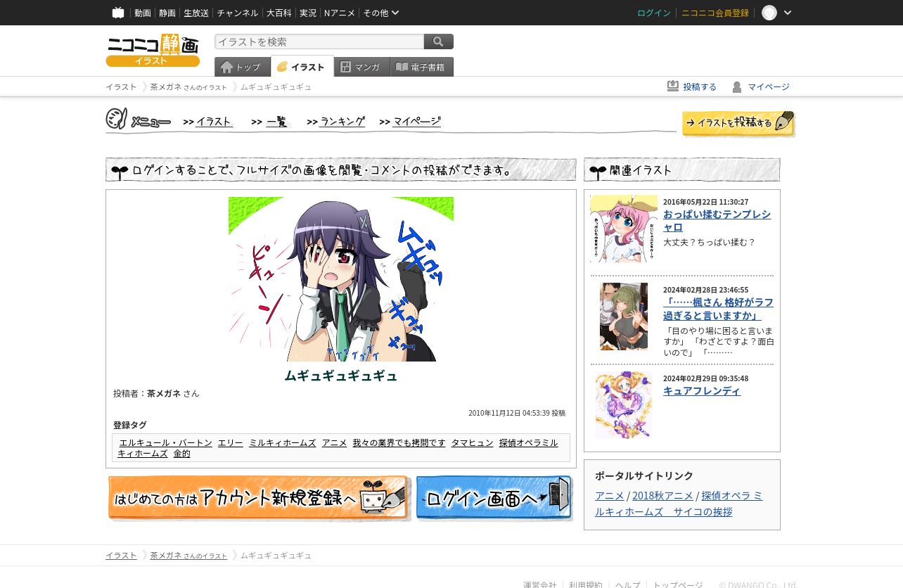The height and width of the screenshot is (588, 903).
Task: Click 運営会社 in the footer
Action: [540, 585]
